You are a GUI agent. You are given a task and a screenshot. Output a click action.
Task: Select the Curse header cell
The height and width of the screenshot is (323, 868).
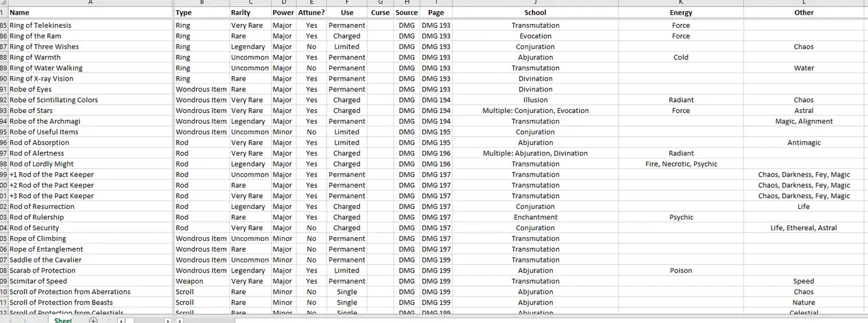(x=380, y=13)
